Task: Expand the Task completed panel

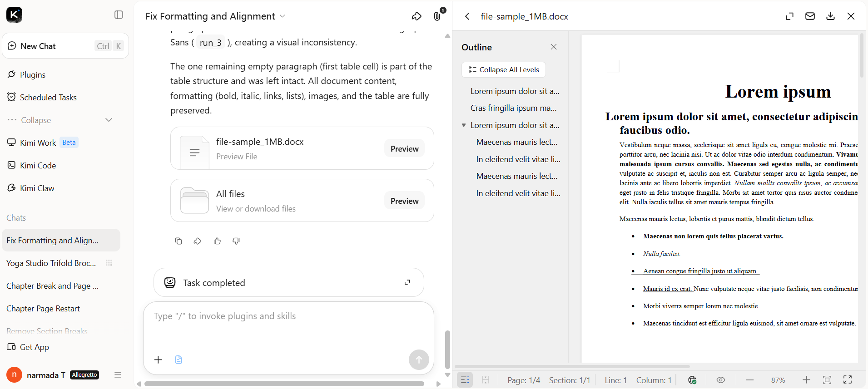Action: pyautogui.click(x=407, y=282)
